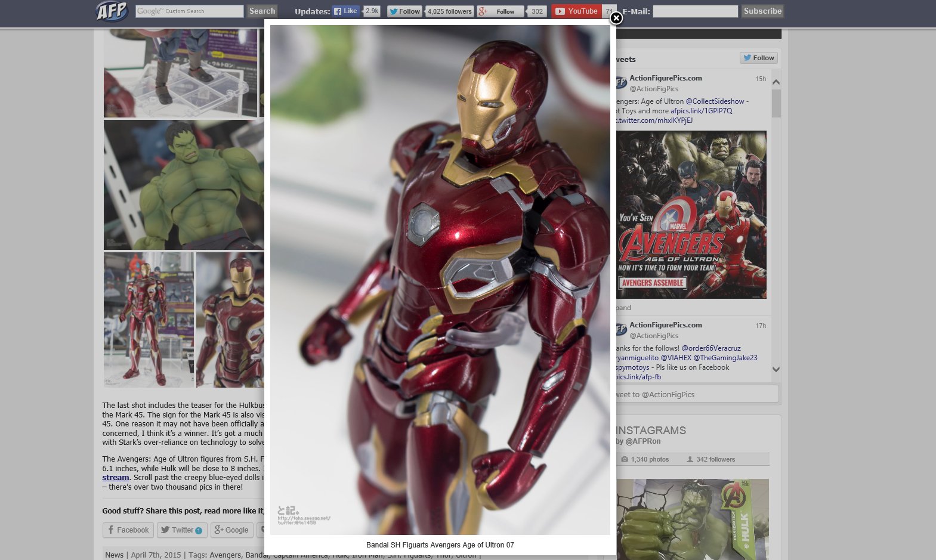Open the Avengers Age of Ultron tweet image
936x560 pixels.
pos(691,215)
